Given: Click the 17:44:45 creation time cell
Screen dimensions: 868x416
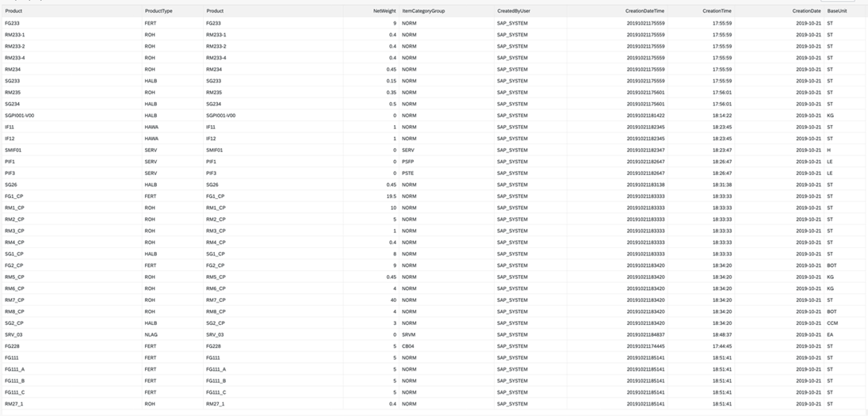Looking at the screenshot, I should pyautogui.click(x=721, y=346).
